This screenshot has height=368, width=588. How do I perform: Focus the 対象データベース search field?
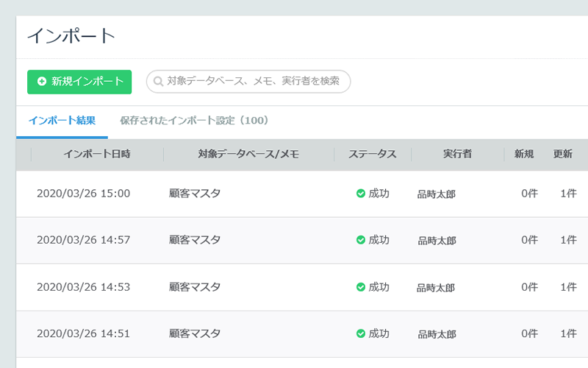point(248,82)
